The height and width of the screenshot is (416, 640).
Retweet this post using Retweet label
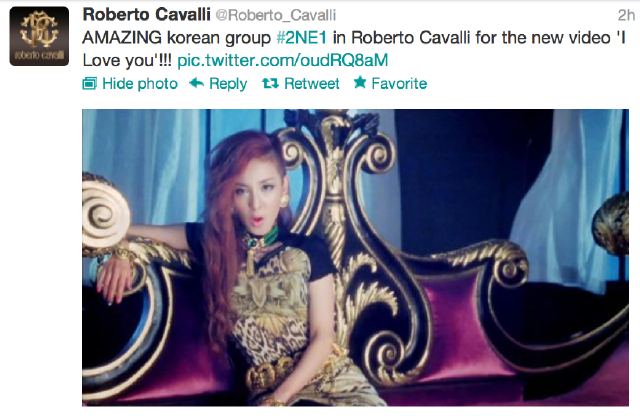(312, 83)
